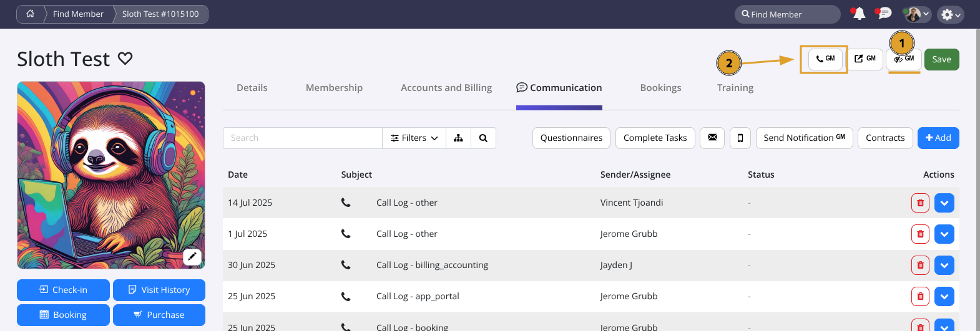Open the chat messages icon
The image size is (980, 331).
coord(884,14)
